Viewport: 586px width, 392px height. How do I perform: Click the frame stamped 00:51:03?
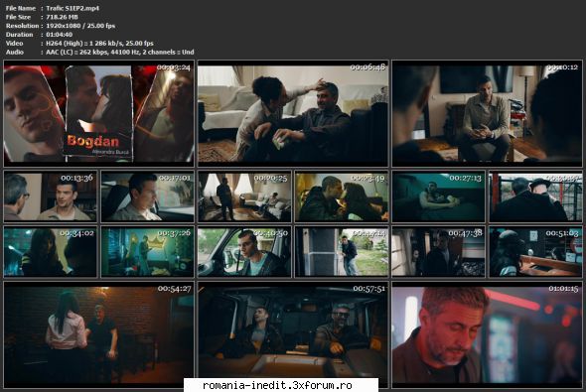pyautogui.click(x=535, y=252)
